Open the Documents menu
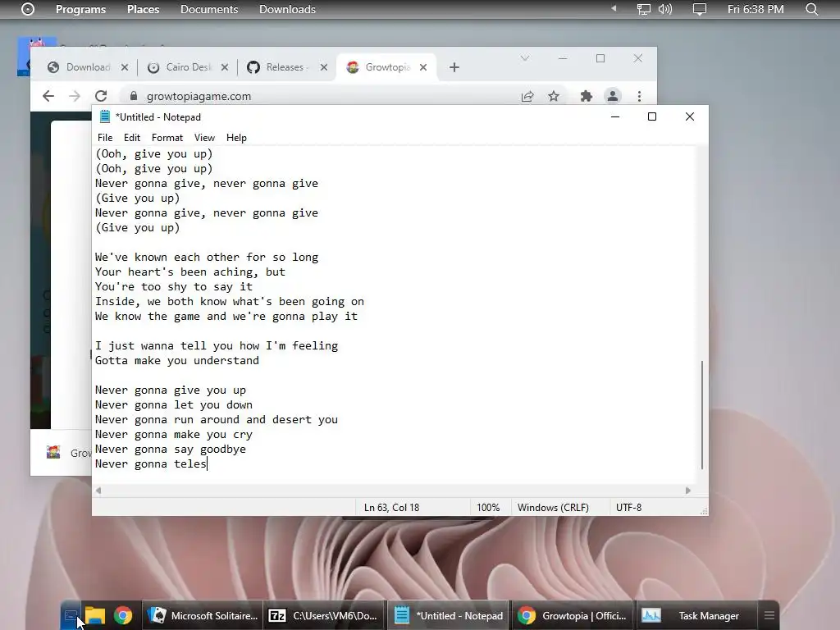840x630 pixels. [x=209, y=9]
